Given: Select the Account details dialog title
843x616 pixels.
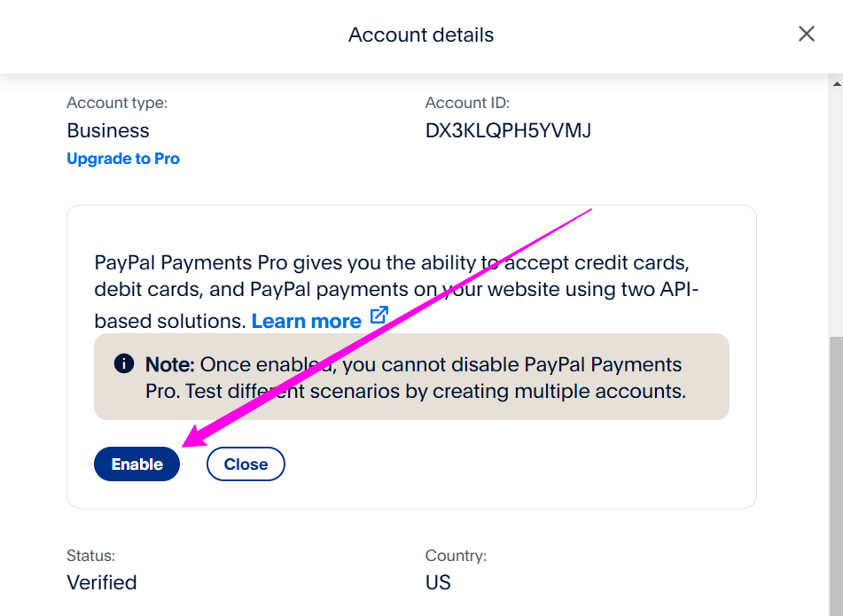Looking at the screenshot, I should point(420,35).
